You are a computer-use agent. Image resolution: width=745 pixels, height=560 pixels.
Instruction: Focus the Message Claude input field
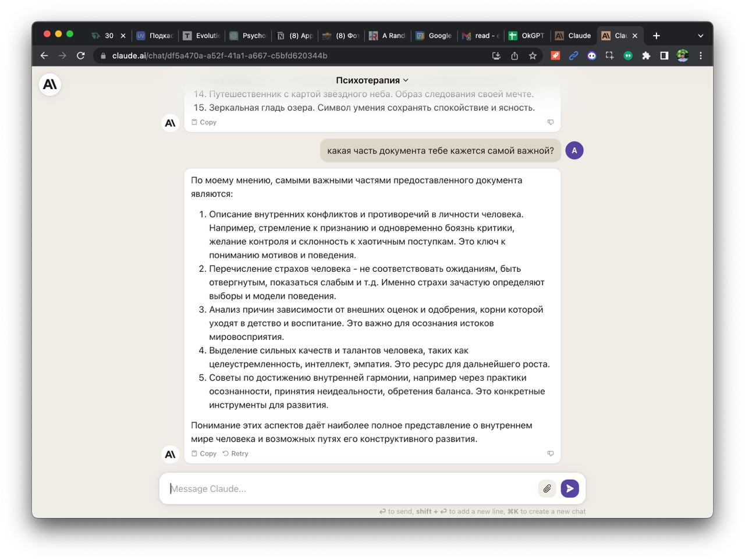352,488
